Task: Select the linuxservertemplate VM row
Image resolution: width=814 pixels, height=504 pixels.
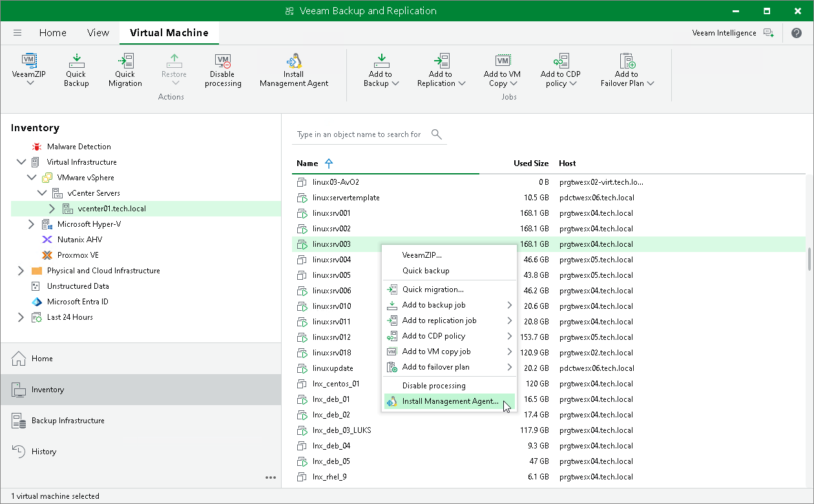Action: 548,198
